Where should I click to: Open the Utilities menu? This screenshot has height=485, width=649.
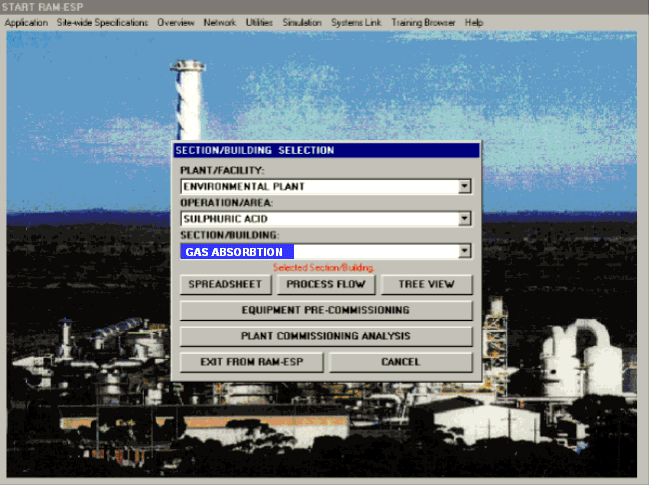pos(259,23)
